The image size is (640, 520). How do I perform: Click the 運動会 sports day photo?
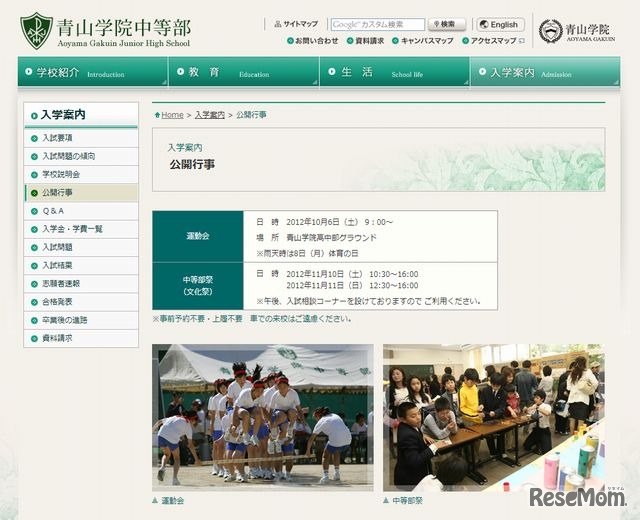[262, 416]
